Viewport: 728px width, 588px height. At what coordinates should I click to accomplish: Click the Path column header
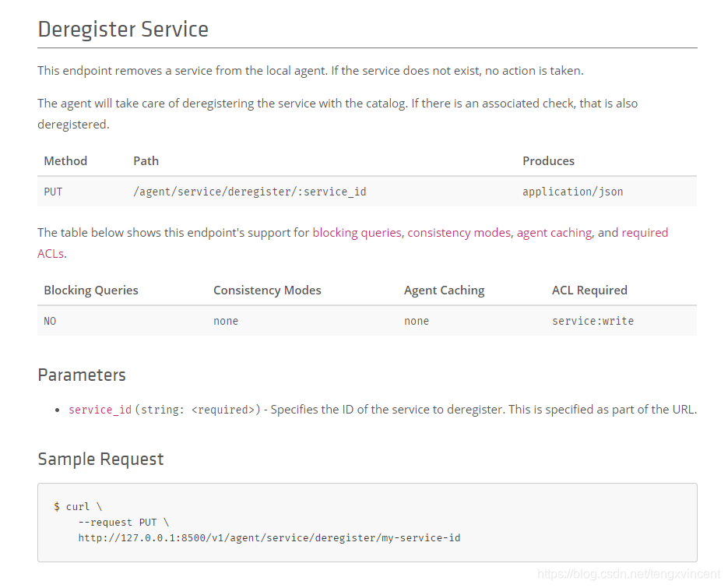[146, 160]
